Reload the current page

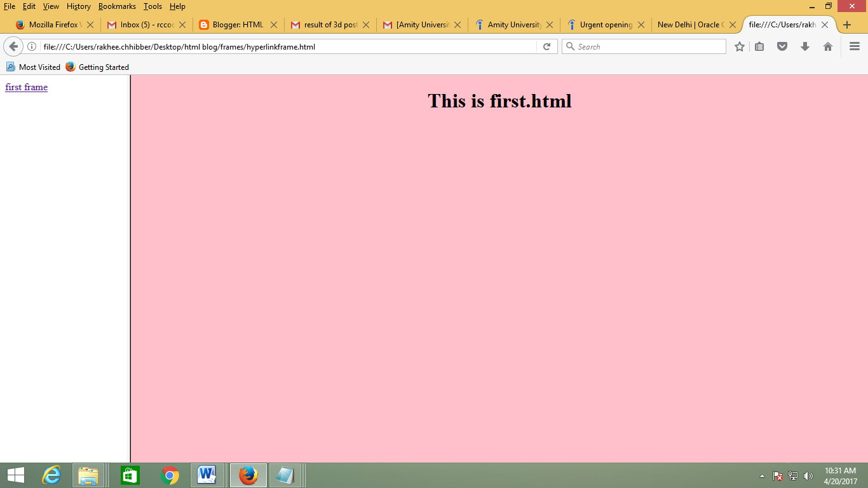[546, 46]
